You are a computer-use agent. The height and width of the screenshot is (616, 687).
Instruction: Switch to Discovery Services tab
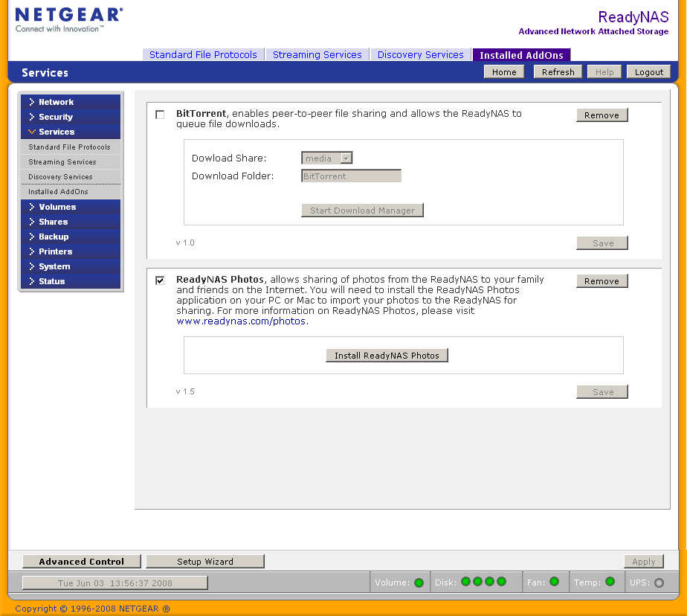pyautogui.click(x=421, y=54)
